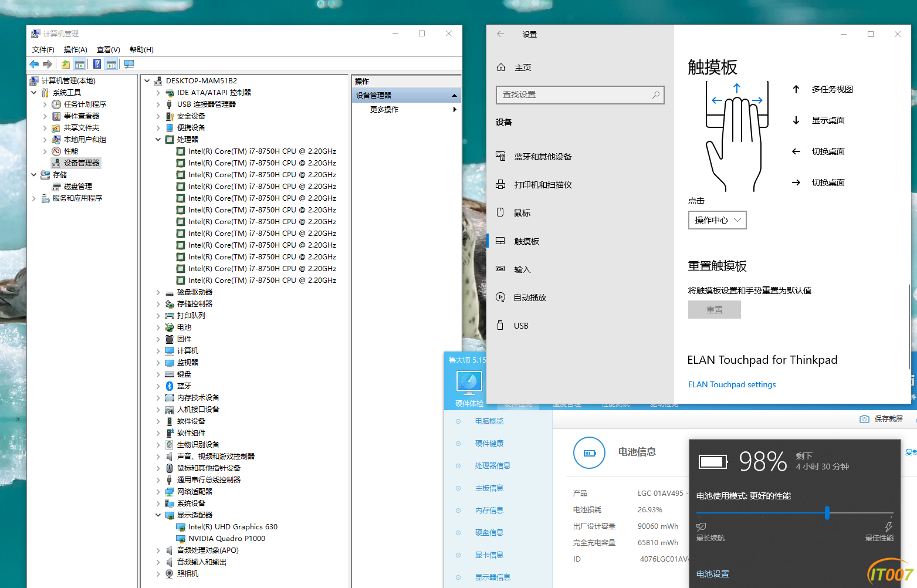Open 文件(F) menu
The height and width of the screenshot is (588, 917).
43,49
